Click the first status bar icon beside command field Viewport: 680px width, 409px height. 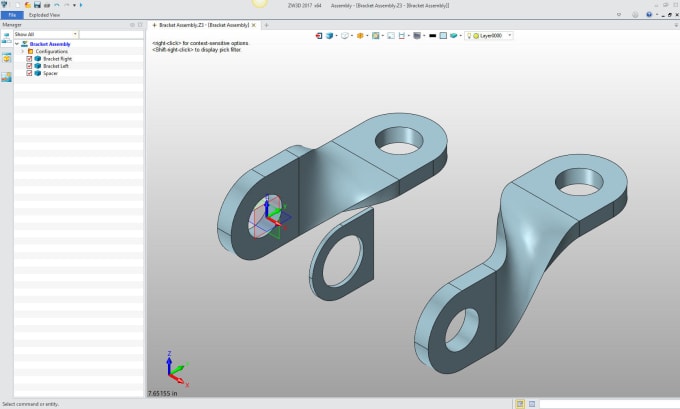[520, 404]
